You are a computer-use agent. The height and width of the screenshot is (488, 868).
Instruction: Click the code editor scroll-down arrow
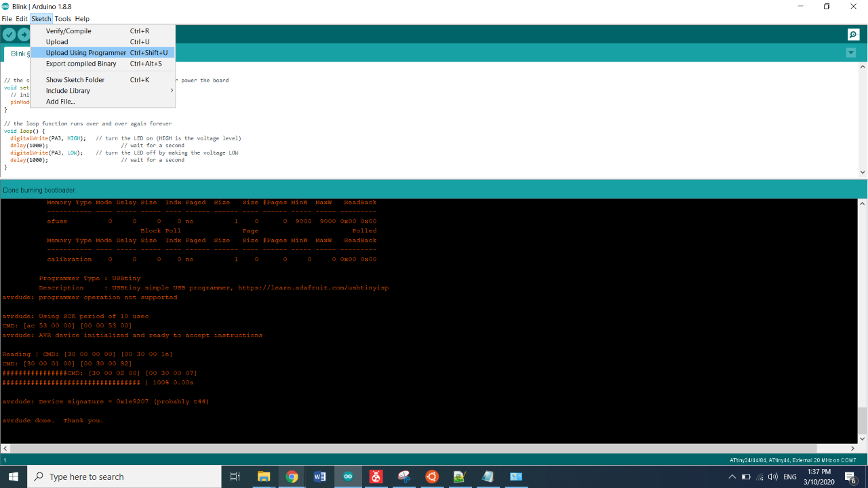pos(863,172)
